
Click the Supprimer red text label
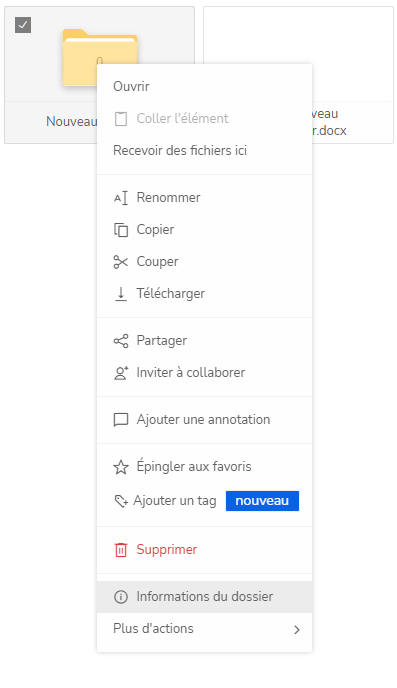click(x=167, y=549)
